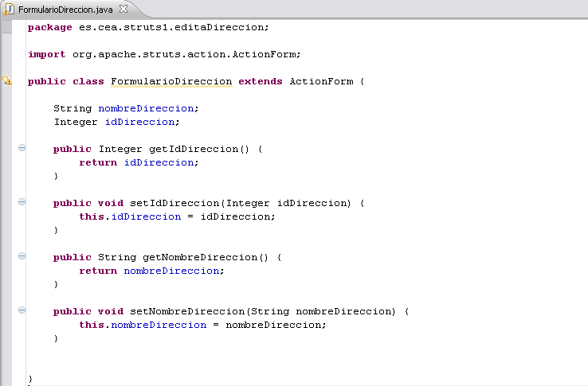Click the Java file icon on the tab

9,9
